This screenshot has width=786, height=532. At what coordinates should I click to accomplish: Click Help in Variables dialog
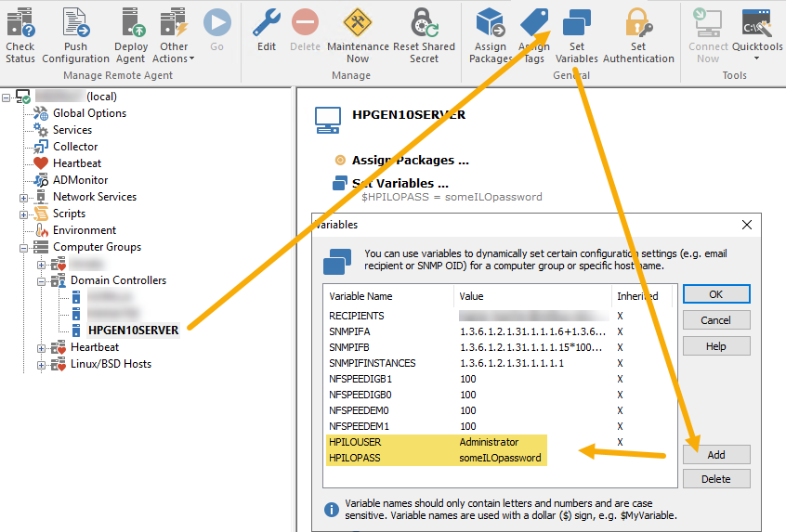click(716, 346)
